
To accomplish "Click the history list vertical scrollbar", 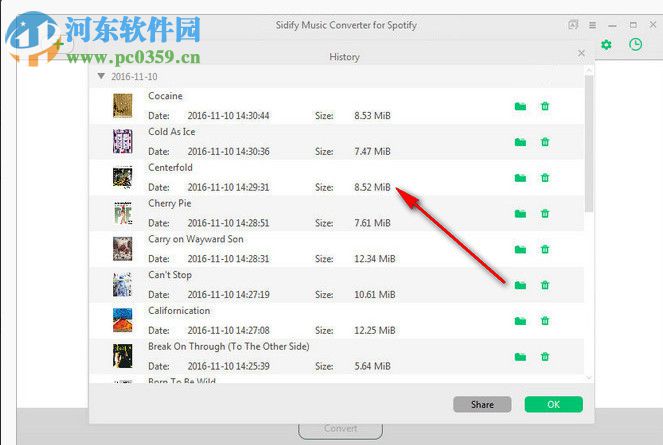I will click(x=589, y=143).
